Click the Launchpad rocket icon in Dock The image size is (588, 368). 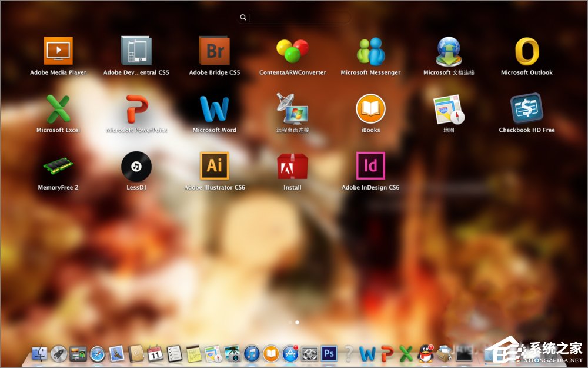[x=59, y=354]
